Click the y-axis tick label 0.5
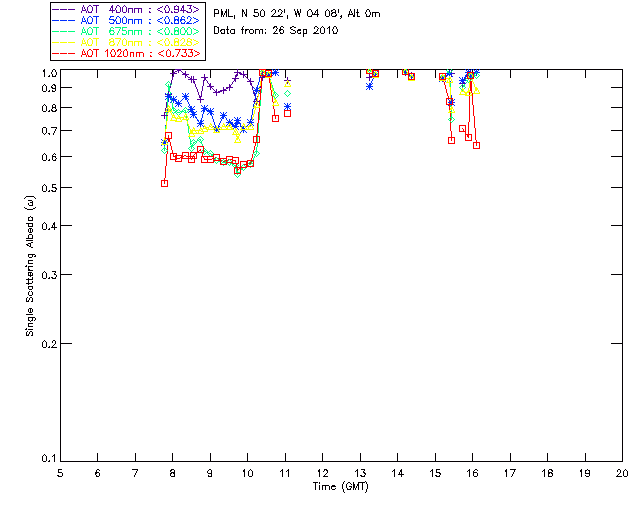 pos(49,188)
